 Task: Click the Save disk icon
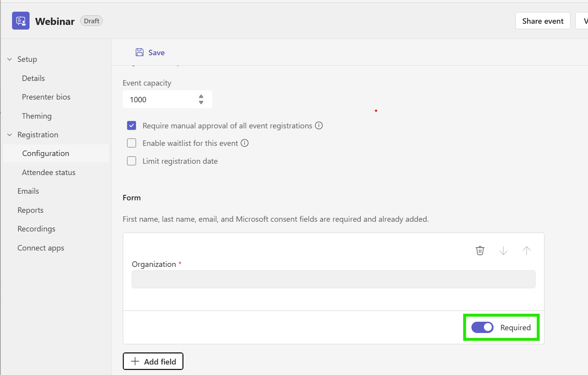140,53
